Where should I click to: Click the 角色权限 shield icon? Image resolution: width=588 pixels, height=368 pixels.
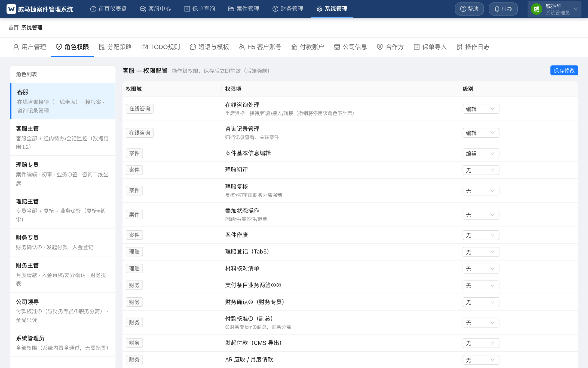click(x=59, y=47)
